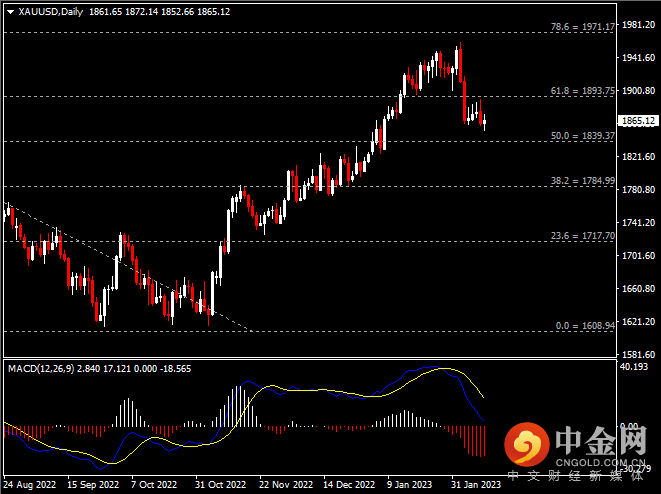Click the 50.0 = 1839.37 Fibonacci label
The width and height of the screenshot is (661, 494).
tap(582, 135)
